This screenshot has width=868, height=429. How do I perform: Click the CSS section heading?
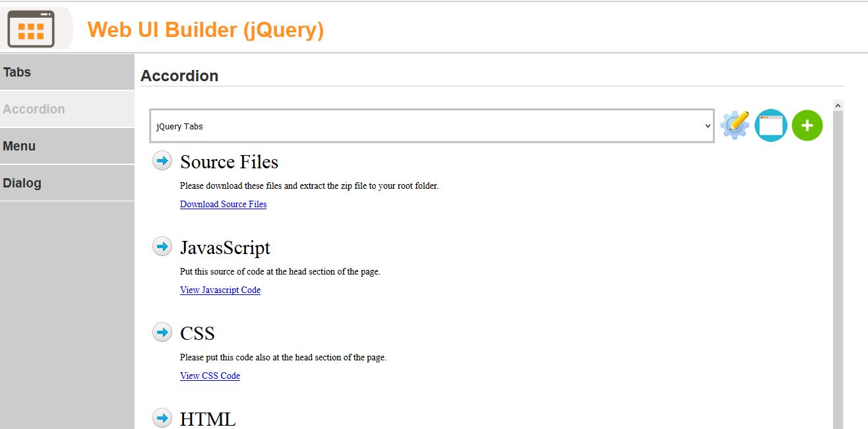click(x=197, y=333)
